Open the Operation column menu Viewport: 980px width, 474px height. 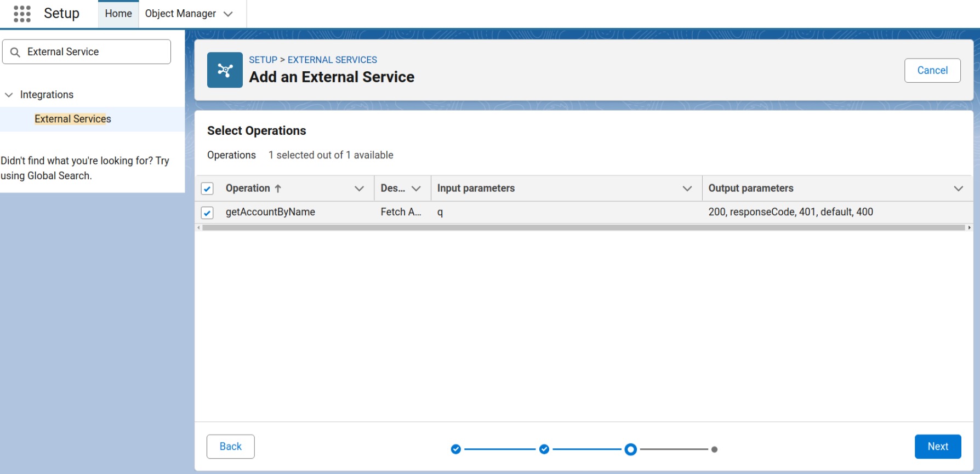(360, 188)
